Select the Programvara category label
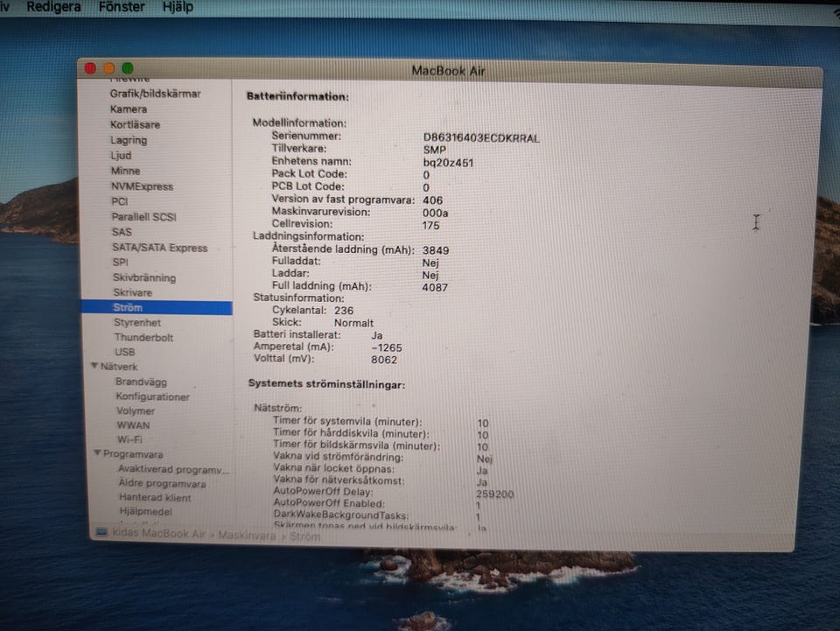Image resolution: width=840 pixels, height=631 pixels. [133, 454]
